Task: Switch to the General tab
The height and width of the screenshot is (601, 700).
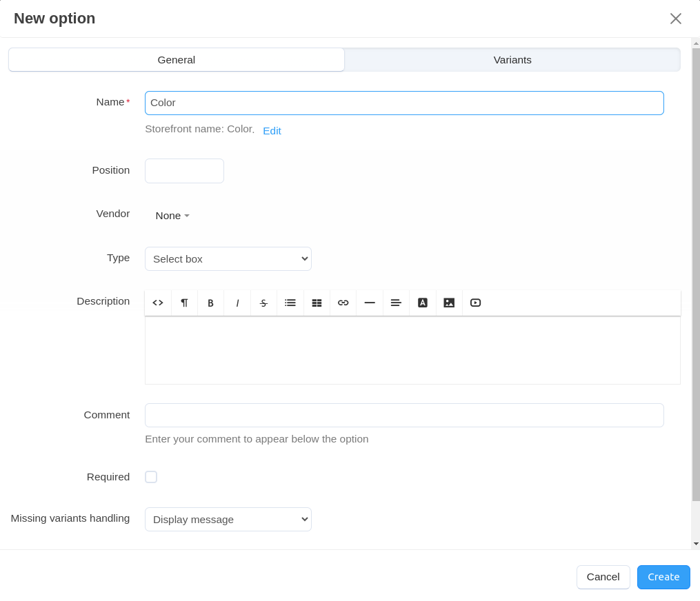Action: pyautogui.click(x=177, y=60)
